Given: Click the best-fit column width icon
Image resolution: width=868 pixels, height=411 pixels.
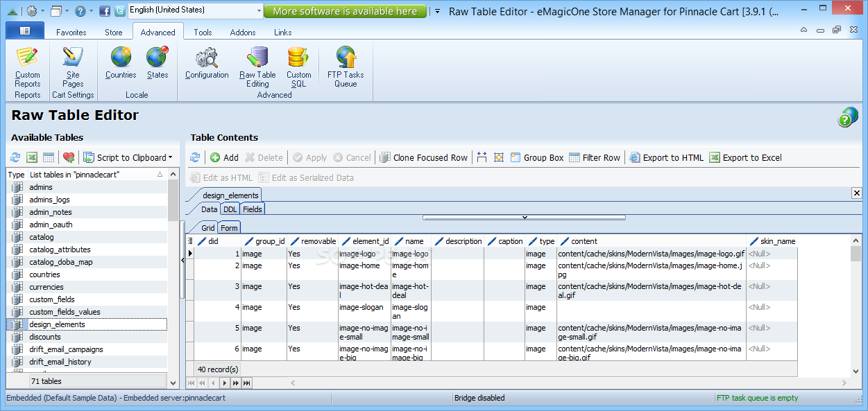Looking at the screenshot, I should click(482, 157).
